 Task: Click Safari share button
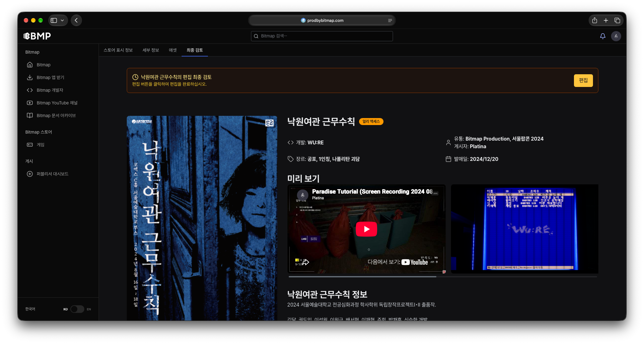pos(595,20)
